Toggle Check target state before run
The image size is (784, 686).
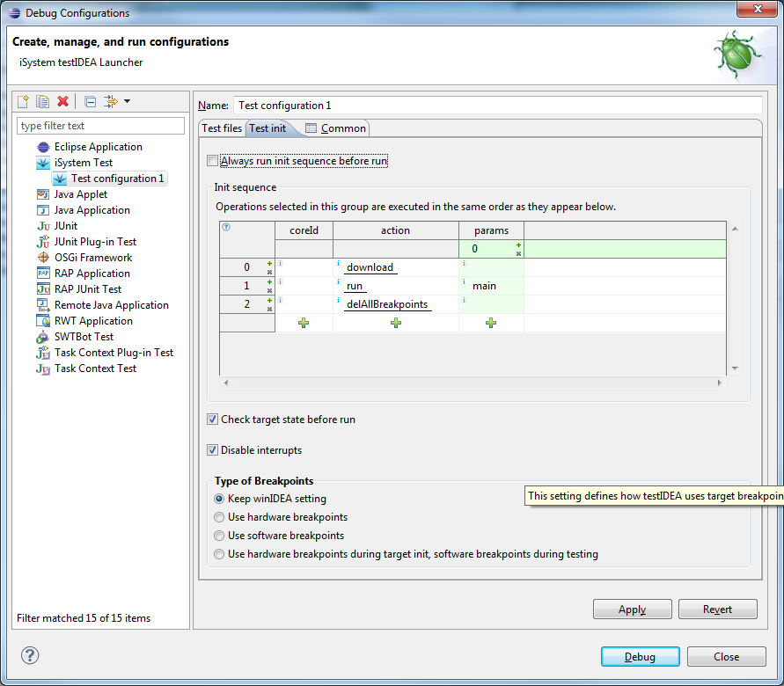(x=212, y=420)
